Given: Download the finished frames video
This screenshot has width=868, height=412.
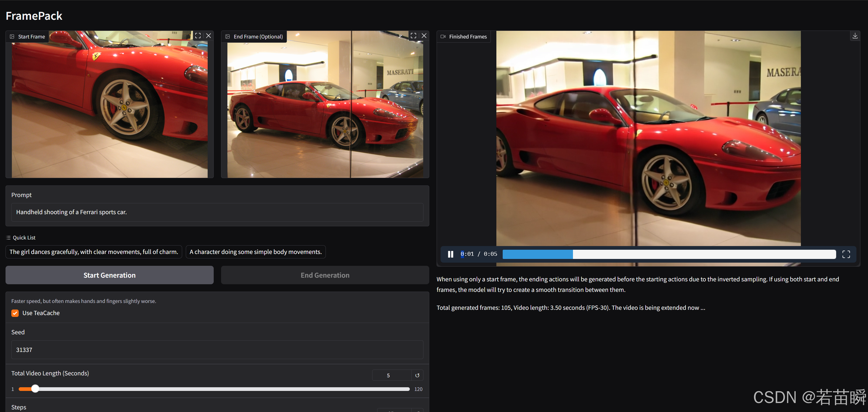Looking at the screenshot, I should pos(855,36).
